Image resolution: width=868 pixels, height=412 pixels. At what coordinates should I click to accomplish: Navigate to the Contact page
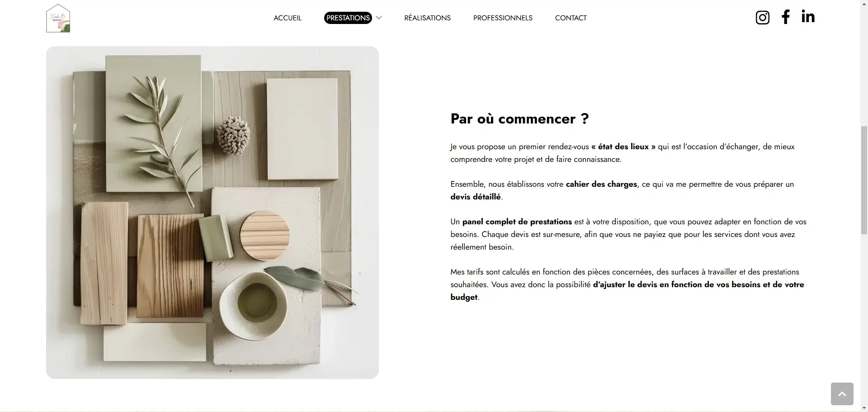571,18
